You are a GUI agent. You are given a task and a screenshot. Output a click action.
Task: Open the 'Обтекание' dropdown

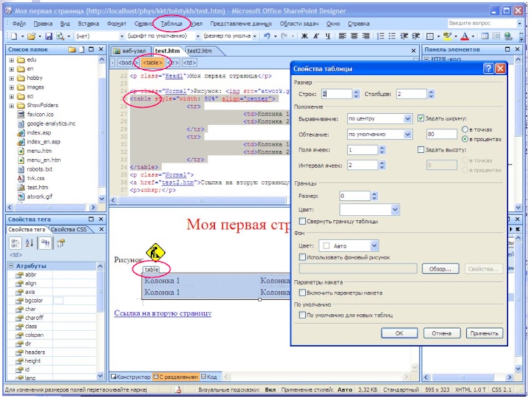[x=408, y=134]
